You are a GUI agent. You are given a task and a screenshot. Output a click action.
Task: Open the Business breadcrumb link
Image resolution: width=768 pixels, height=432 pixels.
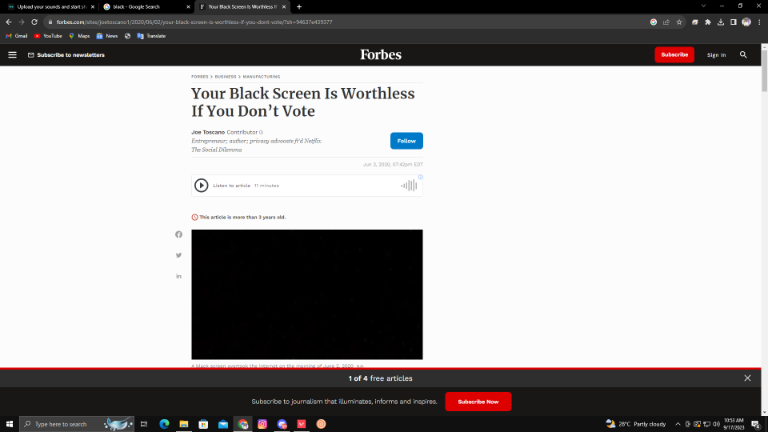pos(225,77)
